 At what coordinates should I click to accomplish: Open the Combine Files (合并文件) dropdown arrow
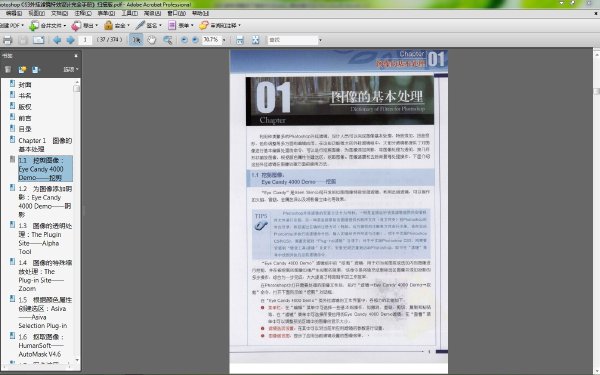click(65, 26)
